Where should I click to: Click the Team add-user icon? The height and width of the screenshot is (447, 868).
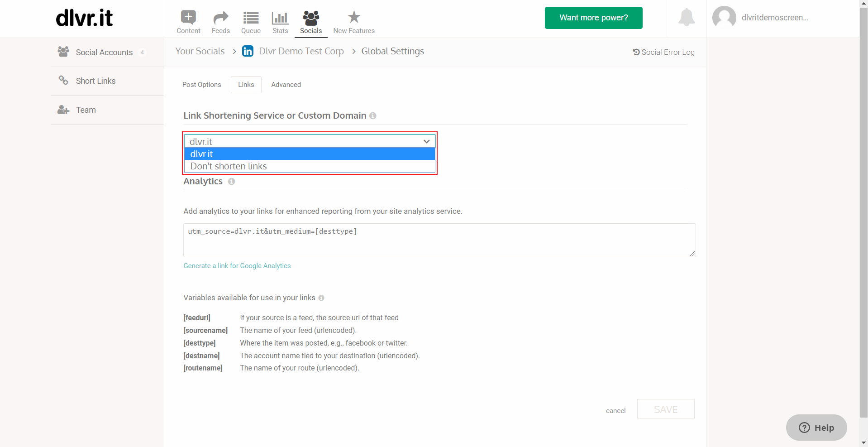coord(63,110)
